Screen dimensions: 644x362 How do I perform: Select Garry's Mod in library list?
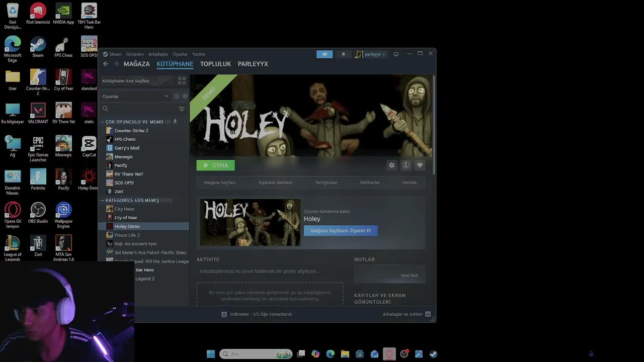(143, 148)
